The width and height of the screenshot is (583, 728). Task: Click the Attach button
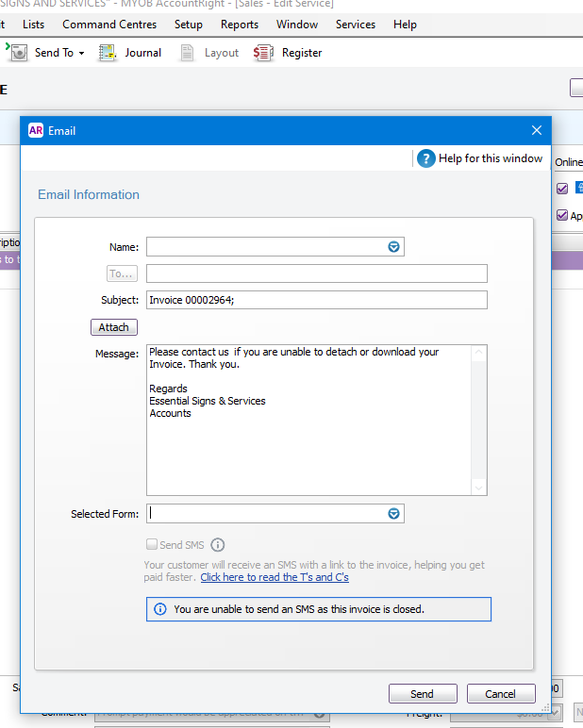point(113,327)
